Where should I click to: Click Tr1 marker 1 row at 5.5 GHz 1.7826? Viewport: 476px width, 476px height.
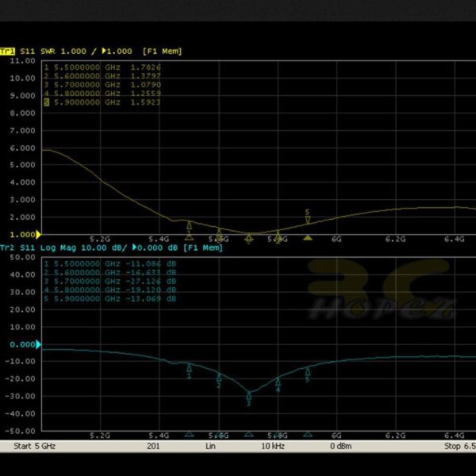(102, 67)
